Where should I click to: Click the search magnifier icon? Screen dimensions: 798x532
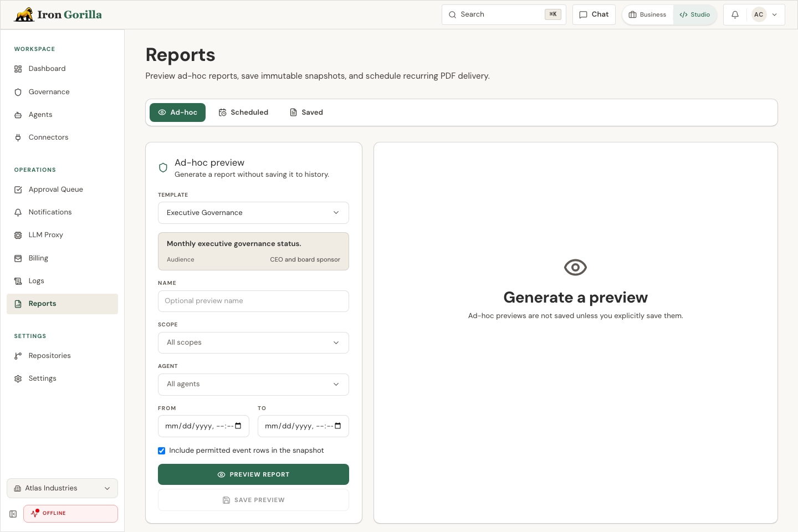452,15
